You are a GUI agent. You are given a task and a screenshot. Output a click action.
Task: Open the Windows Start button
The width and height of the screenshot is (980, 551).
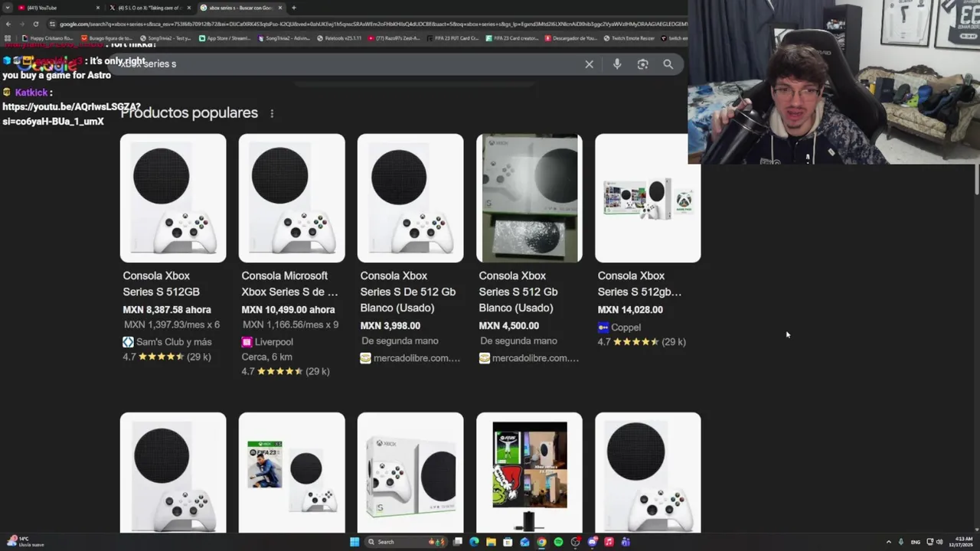pos(354,542)
